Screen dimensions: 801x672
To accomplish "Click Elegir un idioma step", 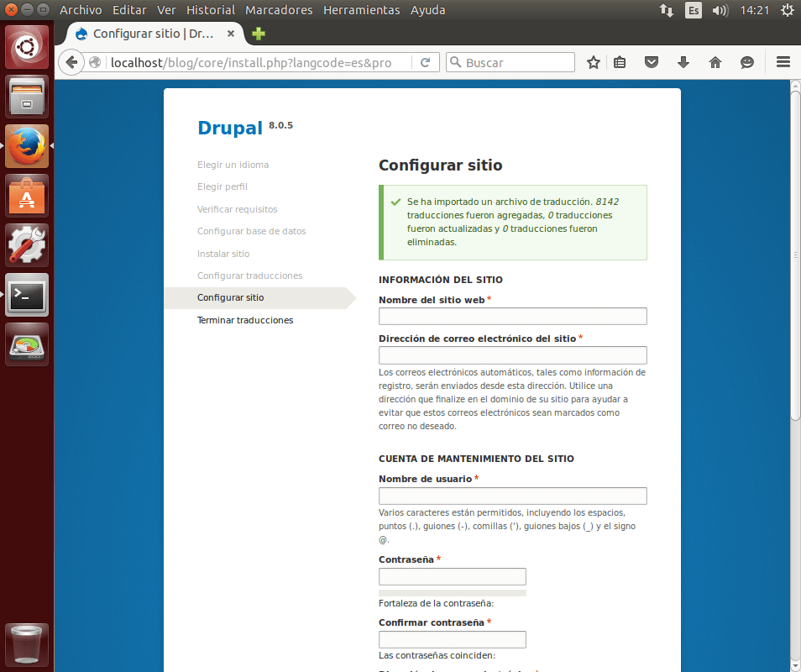I will pos(233,165).
